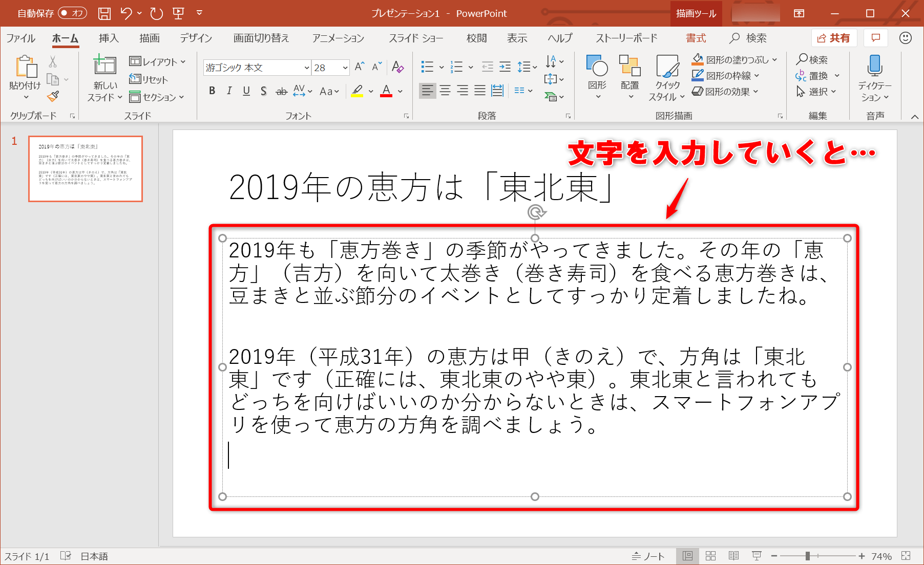Screen dimensions: 924x565
Task: Switch to Design (デザイン) tab
Action: [196, 38]
